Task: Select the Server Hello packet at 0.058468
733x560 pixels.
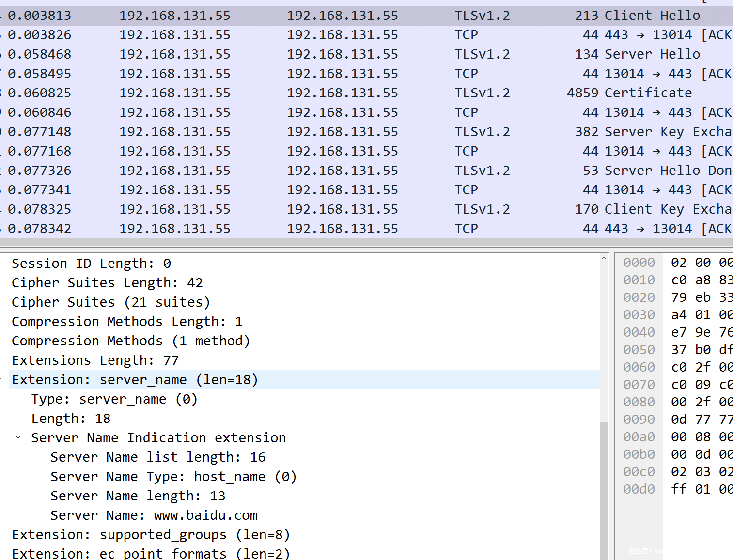Action: coord(339,54)
